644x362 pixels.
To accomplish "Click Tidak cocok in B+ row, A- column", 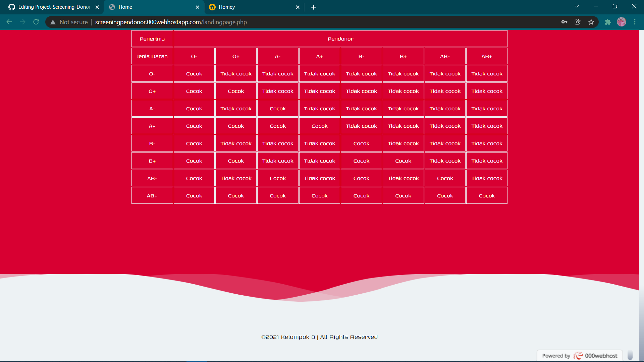I will point(278,161).
